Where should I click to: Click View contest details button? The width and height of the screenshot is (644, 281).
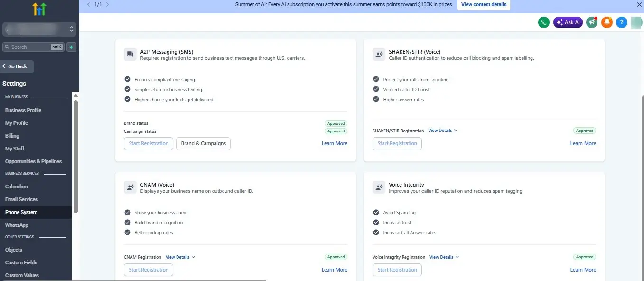pos(484,5)
